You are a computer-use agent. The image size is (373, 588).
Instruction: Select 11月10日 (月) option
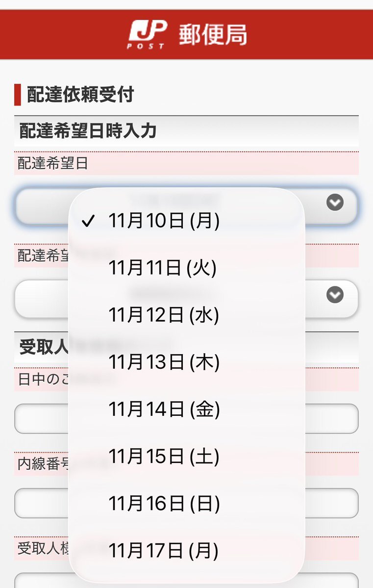[164, 221]
